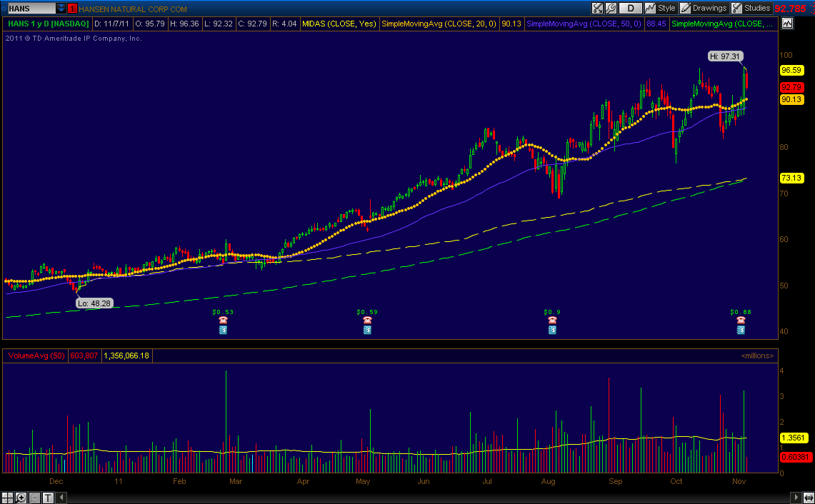Click the dividend icon under $0.53 earnings

[223, 330]
